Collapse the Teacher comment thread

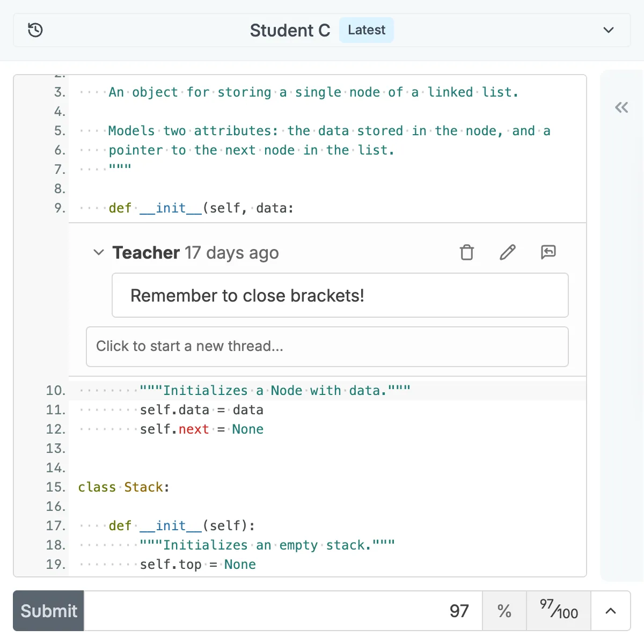pyautogui.click(x=98, y=252)
